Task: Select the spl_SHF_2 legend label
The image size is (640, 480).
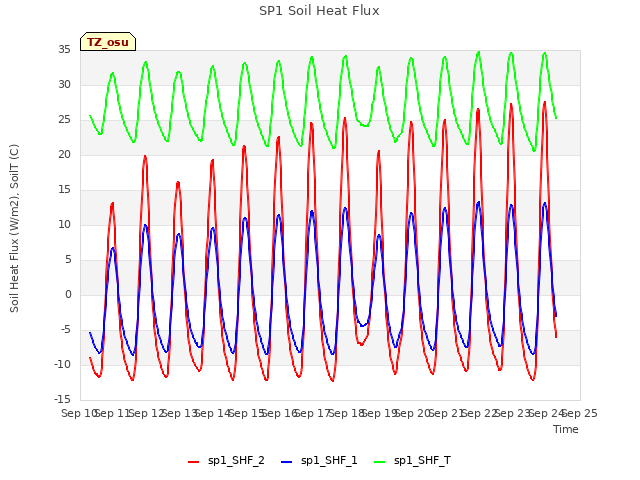Action: pyautogui.click(x=236, y=461)
